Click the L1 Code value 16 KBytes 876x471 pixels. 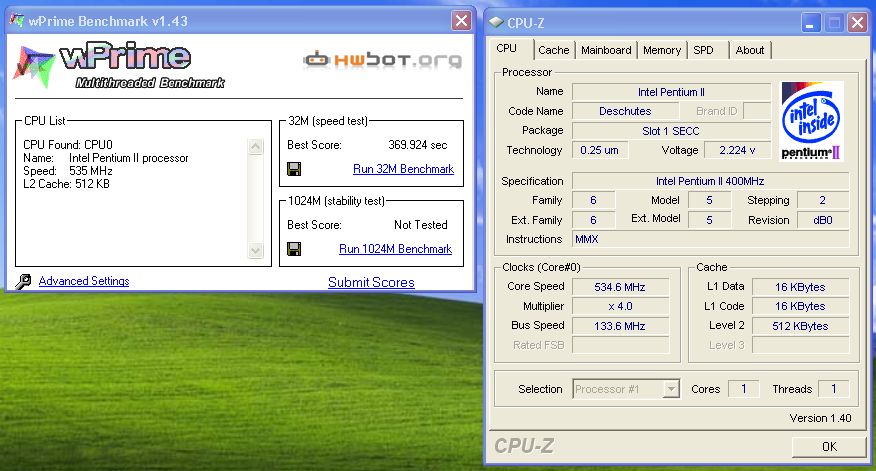click(x=800, y=306)
